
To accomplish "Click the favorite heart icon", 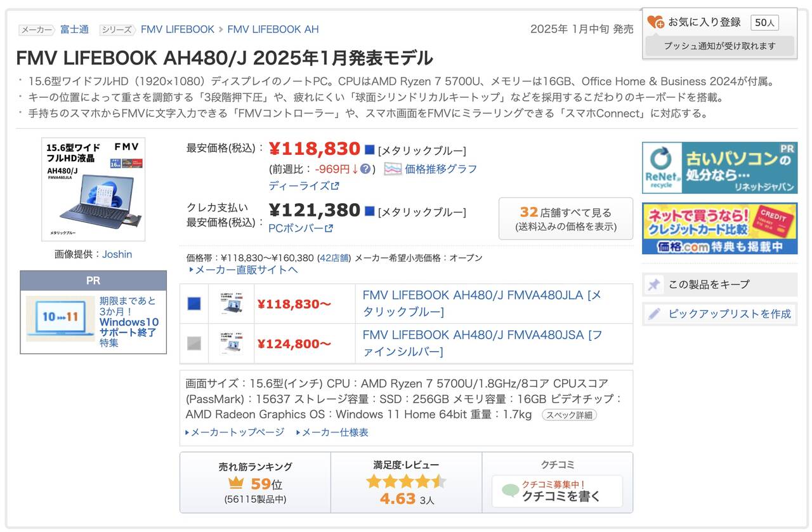I will [x=655, y=22].
